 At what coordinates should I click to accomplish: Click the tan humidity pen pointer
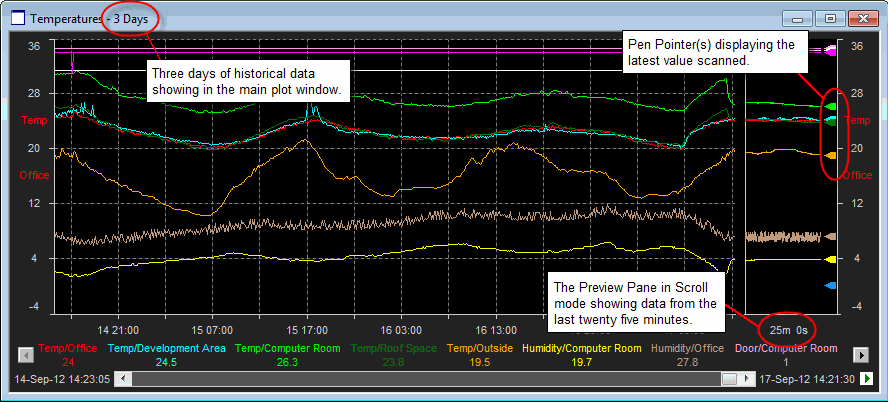[x=830, y=237]
